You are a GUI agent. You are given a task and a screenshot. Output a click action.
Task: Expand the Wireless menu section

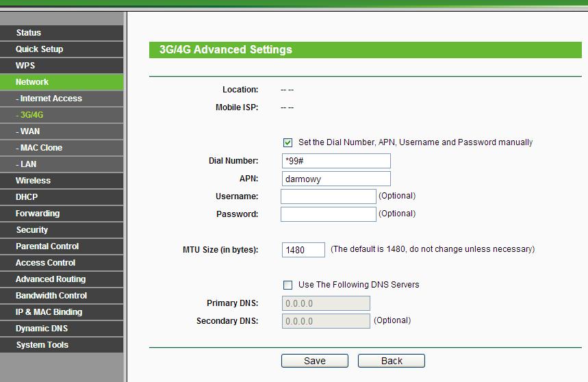(x=34, y=181)
